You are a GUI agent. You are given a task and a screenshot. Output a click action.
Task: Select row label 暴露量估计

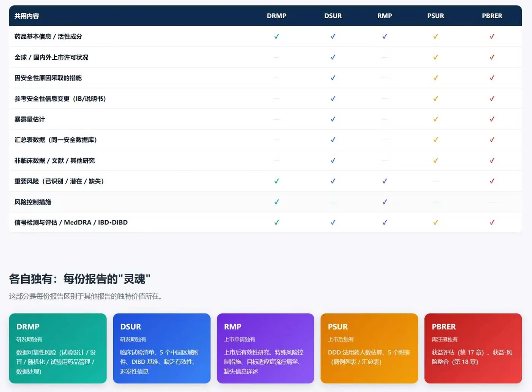(x=30, y=119)
